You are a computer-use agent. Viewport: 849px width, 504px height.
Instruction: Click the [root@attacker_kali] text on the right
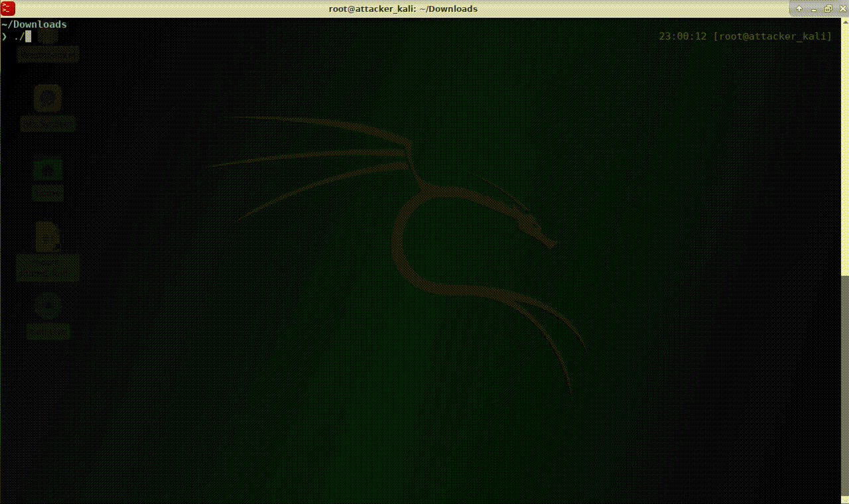(772, 36)
